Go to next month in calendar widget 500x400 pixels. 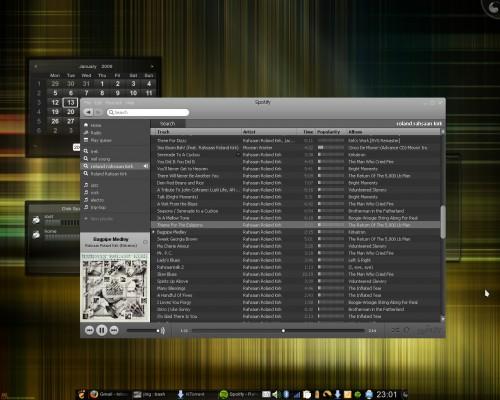point(152,66)
